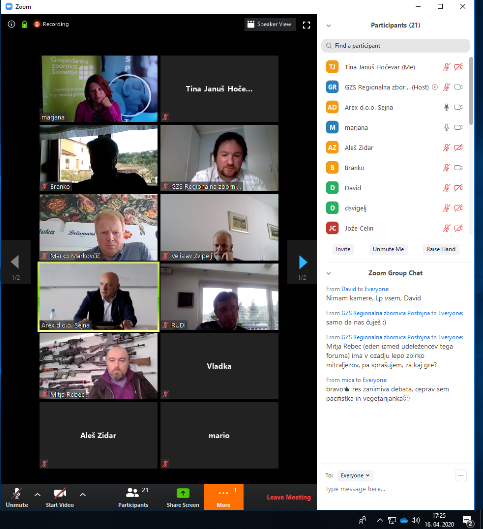Go to next page of video tiles
The height and width of the screenshot is (529, 483).
[302, 262]
